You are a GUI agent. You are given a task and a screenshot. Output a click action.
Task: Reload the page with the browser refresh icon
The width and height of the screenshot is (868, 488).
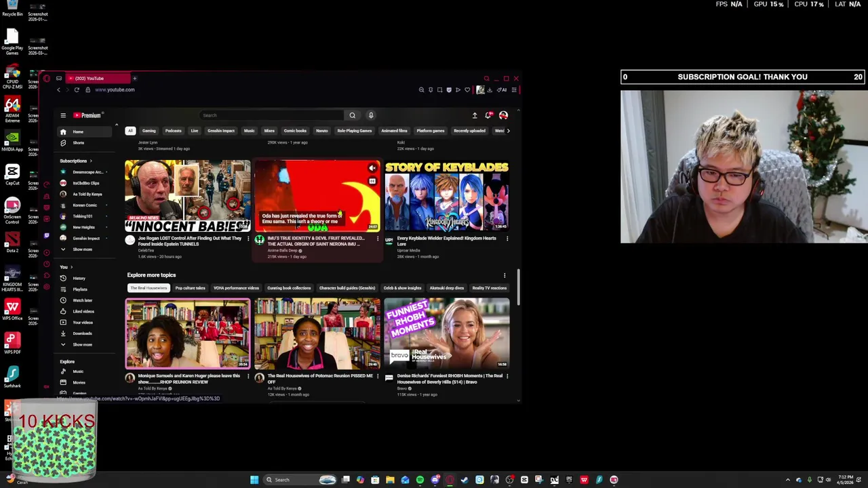pyautogui.click(x=77, y=89)
